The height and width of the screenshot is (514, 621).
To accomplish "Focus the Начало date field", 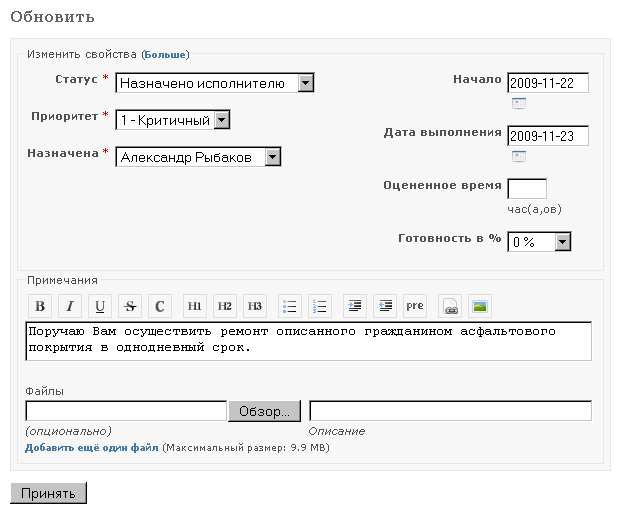I will point(548,83).
